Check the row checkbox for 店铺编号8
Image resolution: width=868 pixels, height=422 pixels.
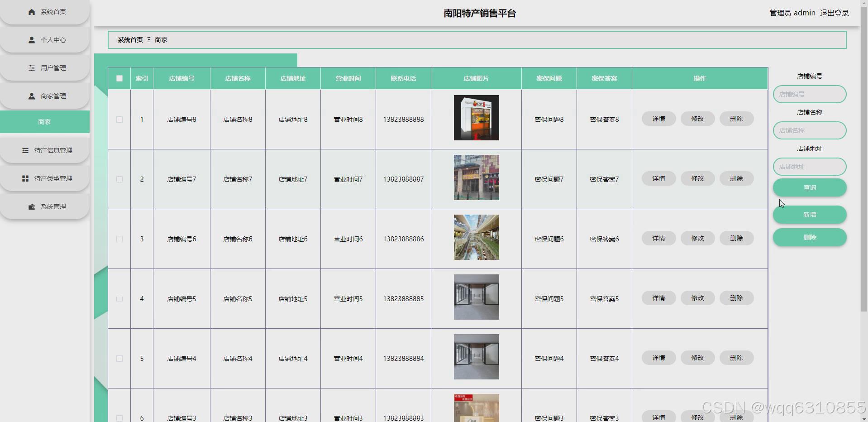[119, 120]
